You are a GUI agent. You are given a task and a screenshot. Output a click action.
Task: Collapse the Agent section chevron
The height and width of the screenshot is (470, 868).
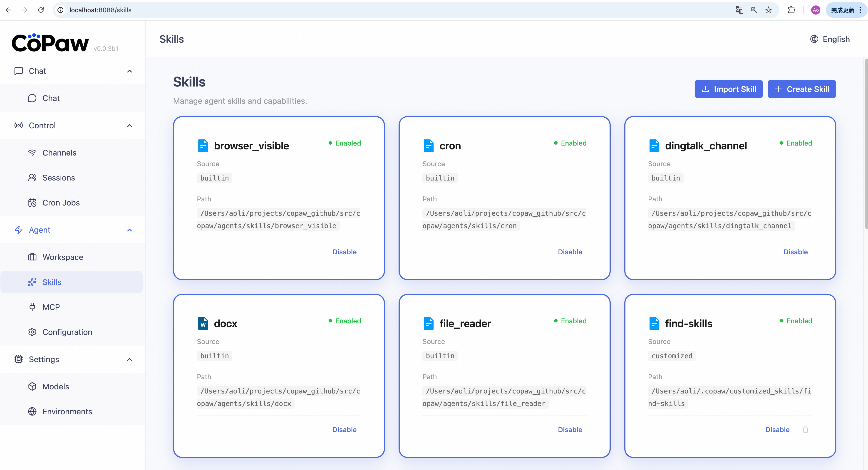[x=129, y=230]
